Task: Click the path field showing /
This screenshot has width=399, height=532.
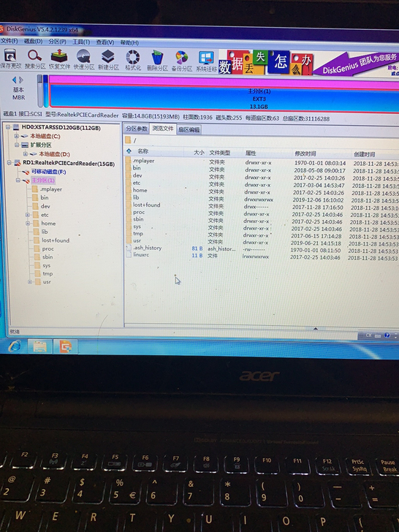Action: [262, 140]
